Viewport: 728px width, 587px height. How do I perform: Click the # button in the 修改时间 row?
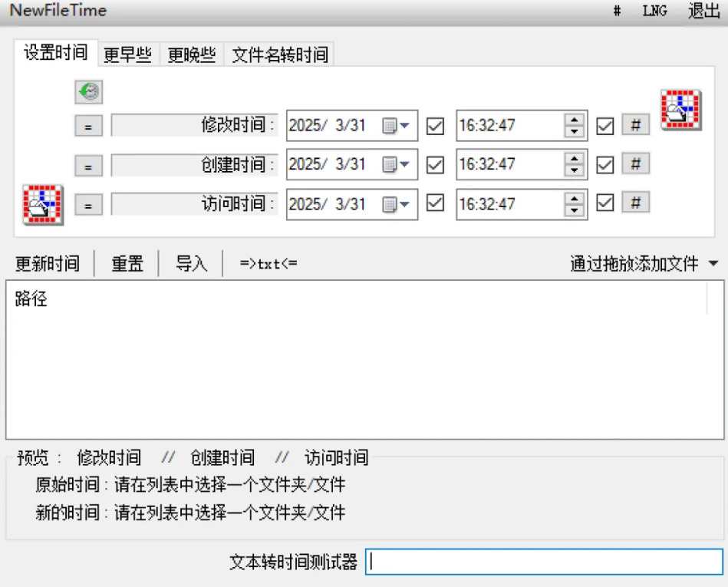(636, 124)
